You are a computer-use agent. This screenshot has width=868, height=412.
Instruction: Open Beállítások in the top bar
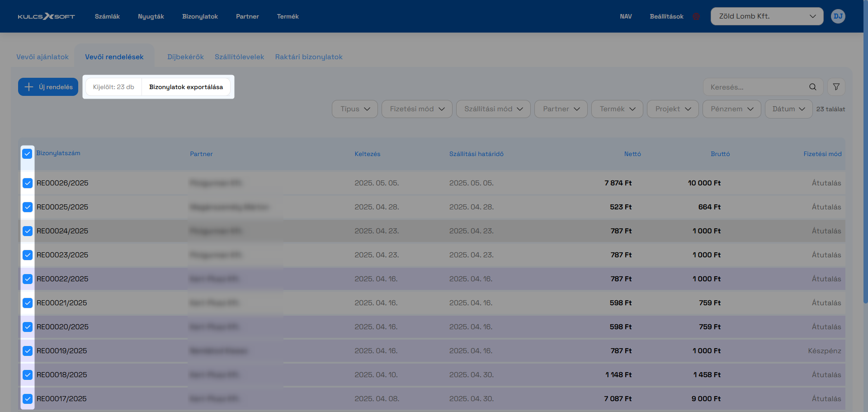tap(666, 16)
